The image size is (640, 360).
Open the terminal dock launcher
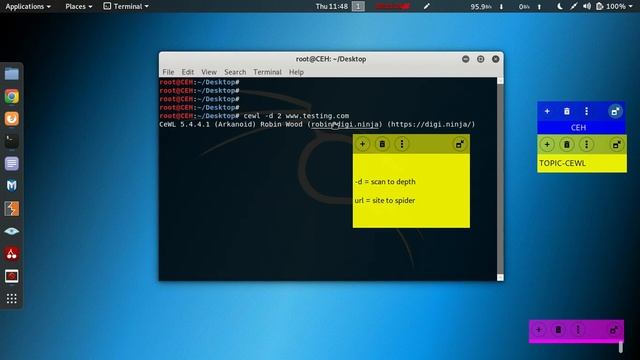click(11, 141)
